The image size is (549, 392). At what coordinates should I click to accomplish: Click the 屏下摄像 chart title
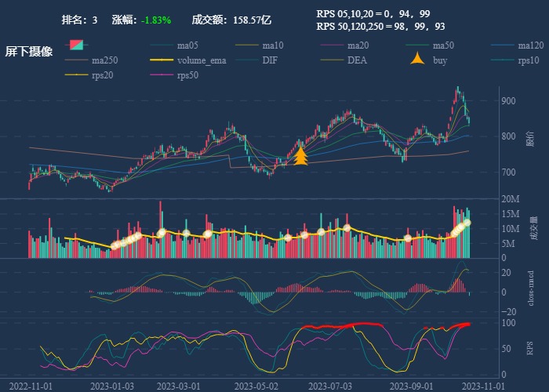click(29, 52)
